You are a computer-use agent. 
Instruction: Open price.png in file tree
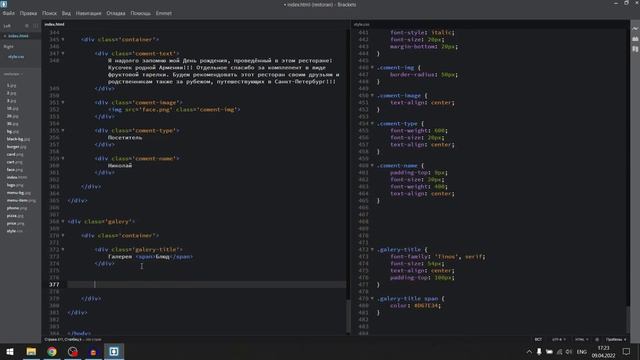click(x=15, y=223)
